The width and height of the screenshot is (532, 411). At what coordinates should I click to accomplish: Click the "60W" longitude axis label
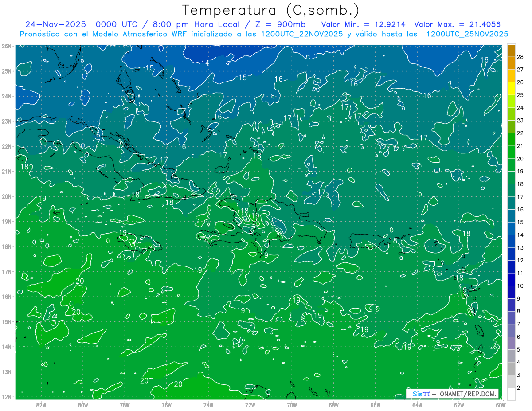click(501, 405)
